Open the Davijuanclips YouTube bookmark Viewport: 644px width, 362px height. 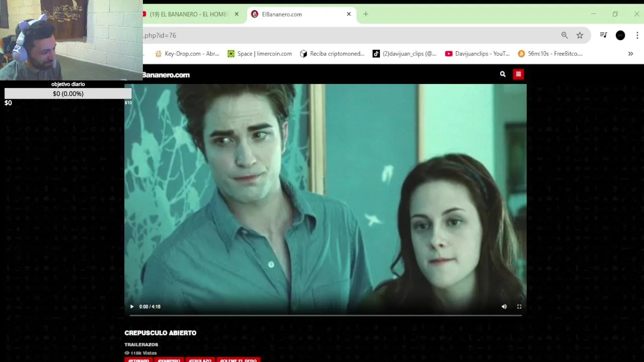point(477,54)
